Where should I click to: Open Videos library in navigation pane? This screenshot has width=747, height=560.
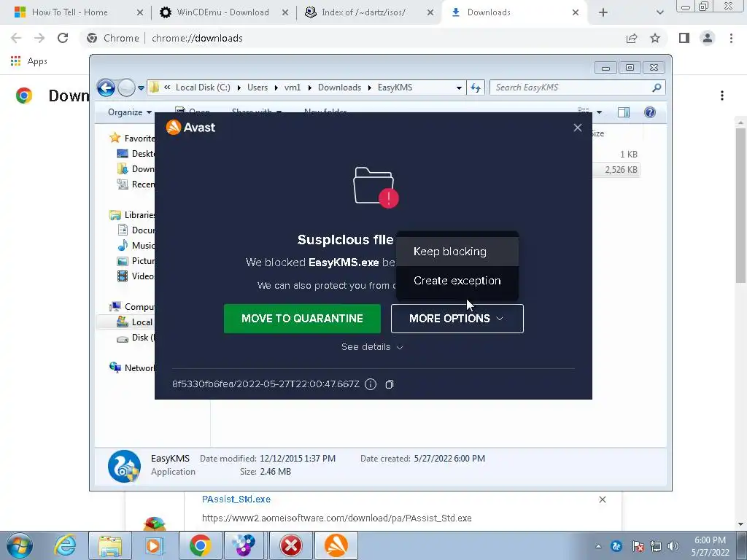[x=136, y=276]
